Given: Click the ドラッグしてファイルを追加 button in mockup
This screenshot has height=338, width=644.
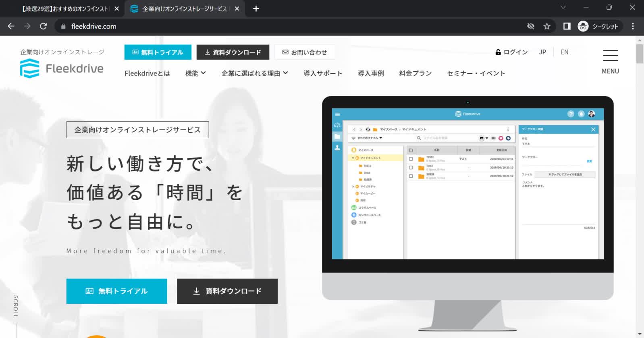Looking at the screenshot, I should pos(565,174).
